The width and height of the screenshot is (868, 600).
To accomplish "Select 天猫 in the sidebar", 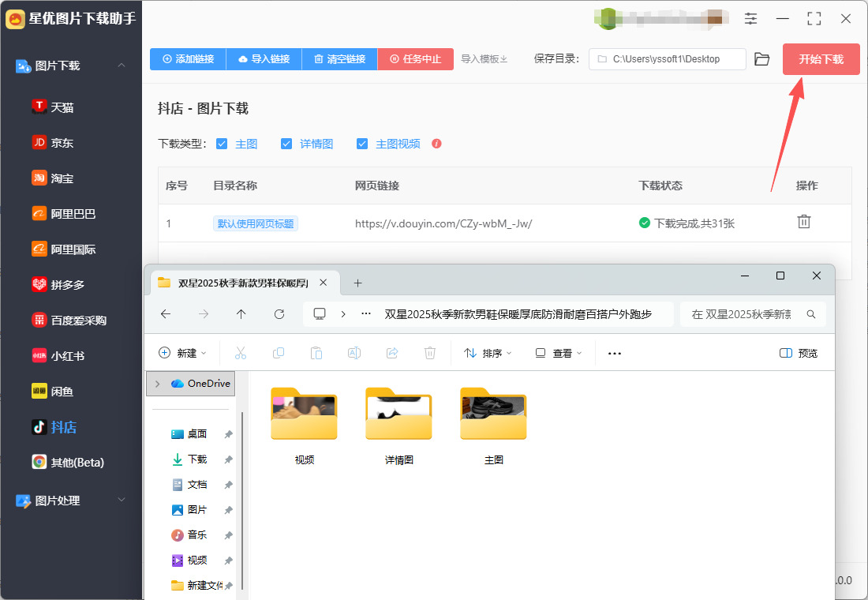I will 62,107.
